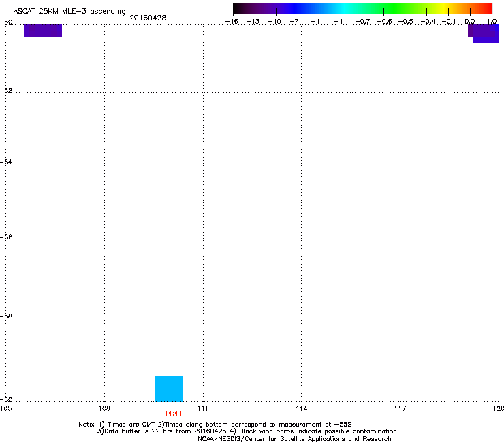504x443 pixels.
Task: Click the color scale bar legend
Action: click(x=362, y=9)
